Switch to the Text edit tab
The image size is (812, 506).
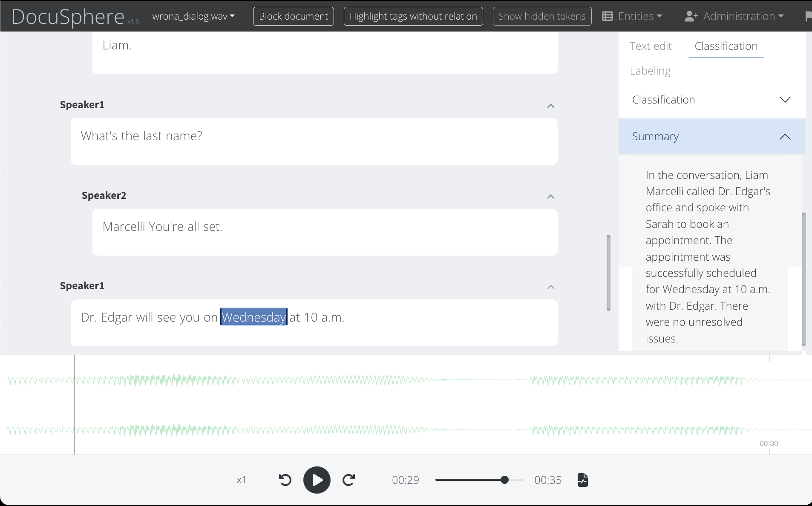(651, 46)
